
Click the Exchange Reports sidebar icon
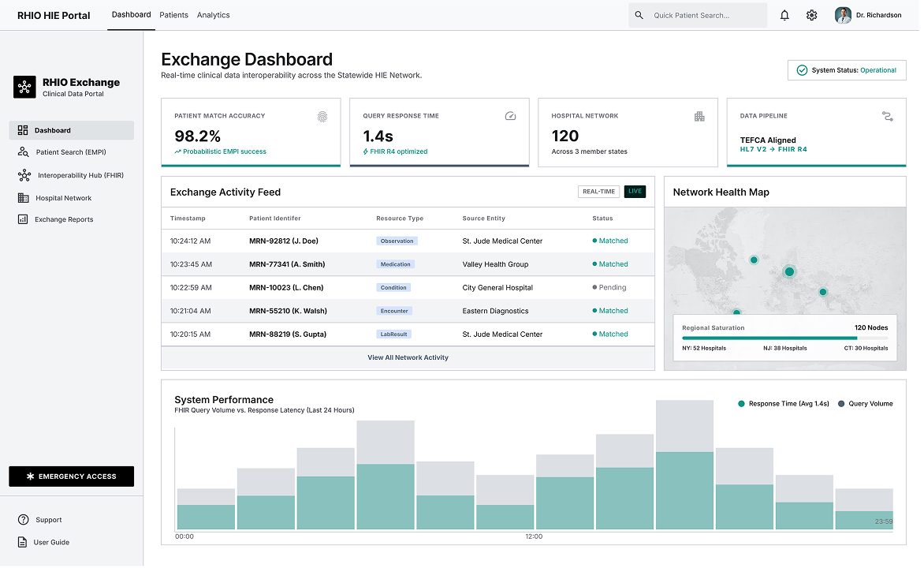click(23, 220)
